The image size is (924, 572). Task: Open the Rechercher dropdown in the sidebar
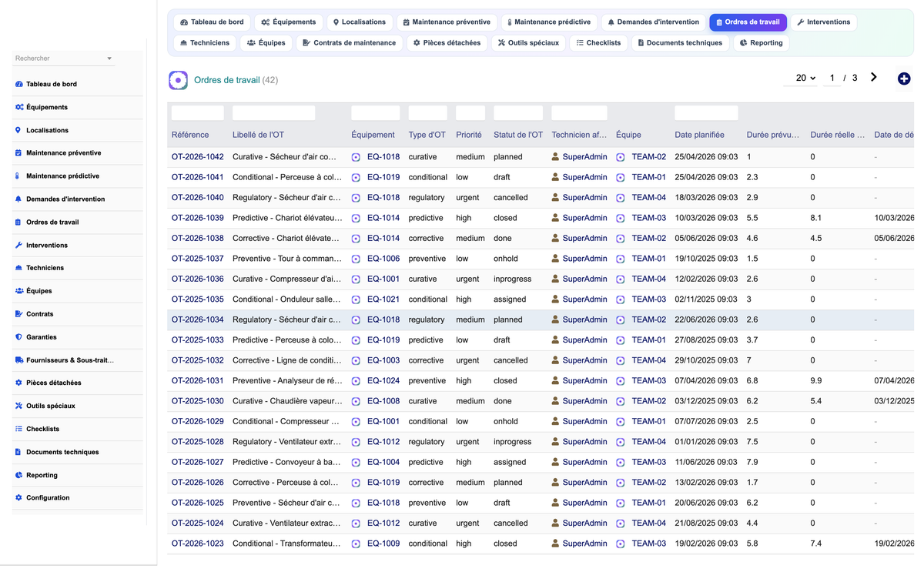[64, 59]
